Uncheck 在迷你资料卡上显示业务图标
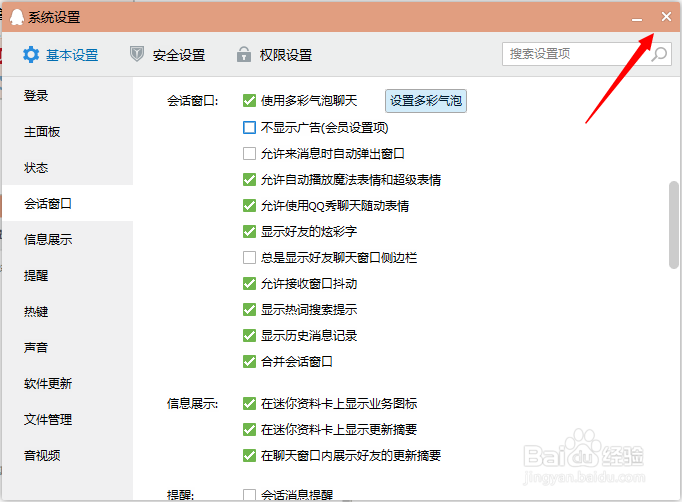 point(249,404)
